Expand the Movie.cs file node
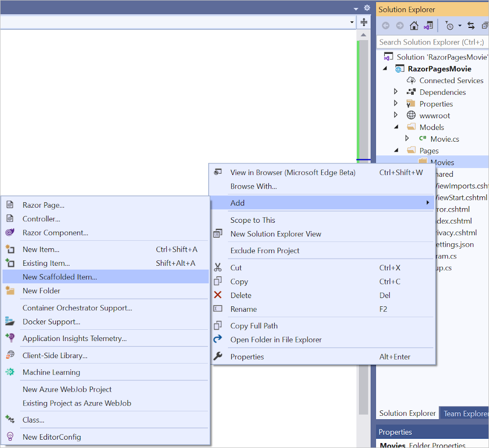The width and height of the screenshot is (489, 448). pos(407,139)
